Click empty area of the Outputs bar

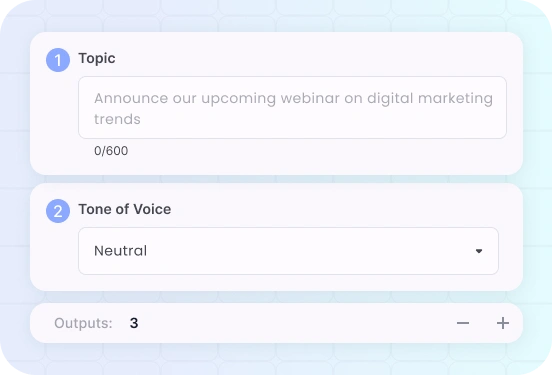(x=296, y=323)
